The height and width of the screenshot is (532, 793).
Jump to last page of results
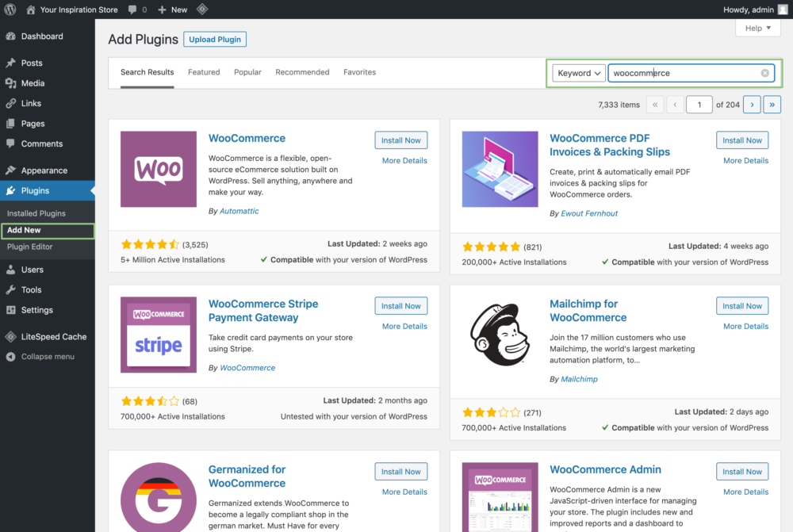pyautogui.click(x=772, y=105)
